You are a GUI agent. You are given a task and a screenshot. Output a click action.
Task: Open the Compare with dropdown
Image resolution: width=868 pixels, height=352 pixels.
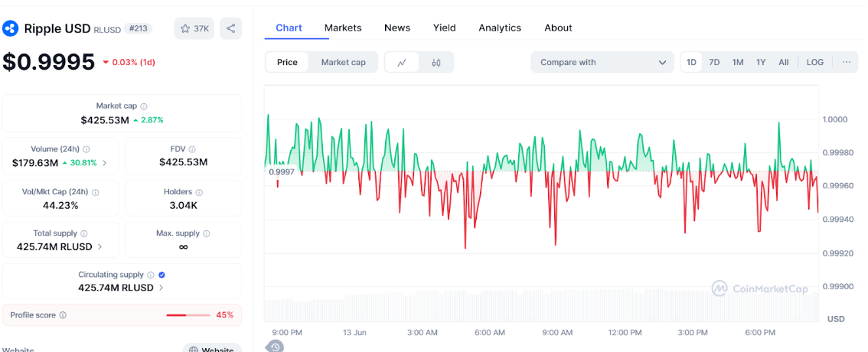click(x=602, y=62)
